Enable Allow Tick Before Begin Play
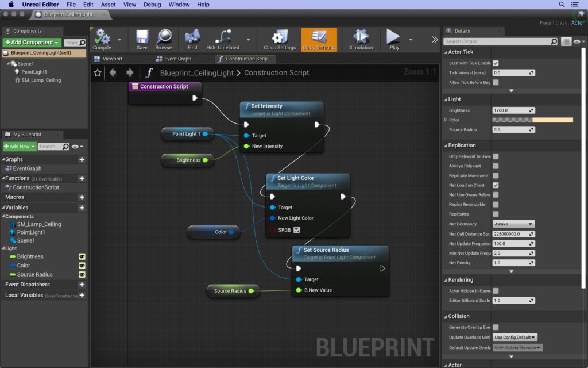Screen dimensions: 588x368 (496, 82)
